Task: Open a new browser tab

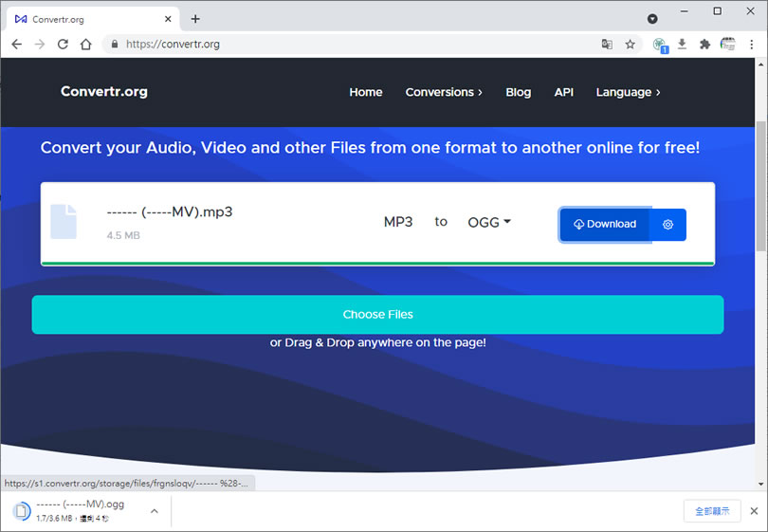Action: [x=195, y=19]
